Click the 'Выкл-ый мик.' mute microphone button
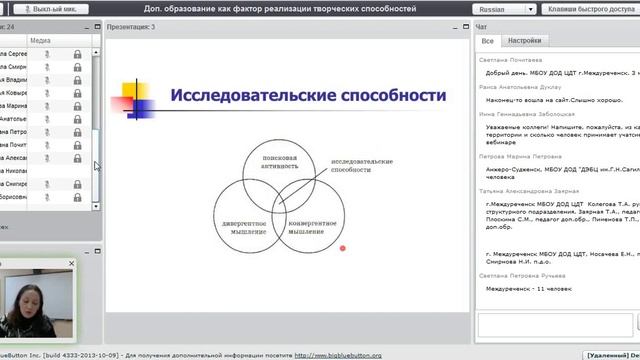 51,9
